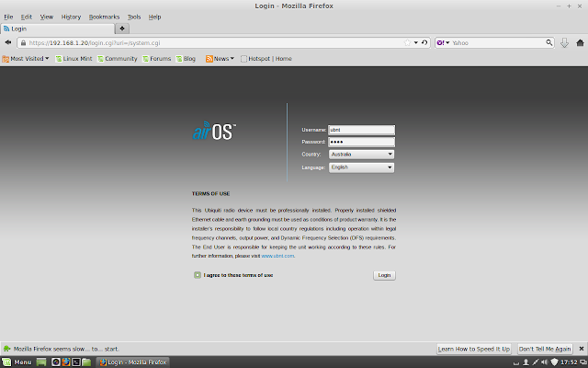The height and width of the screenshot is (368, 588).
Task: Click the Login button
Action: (x=384, y=275)
